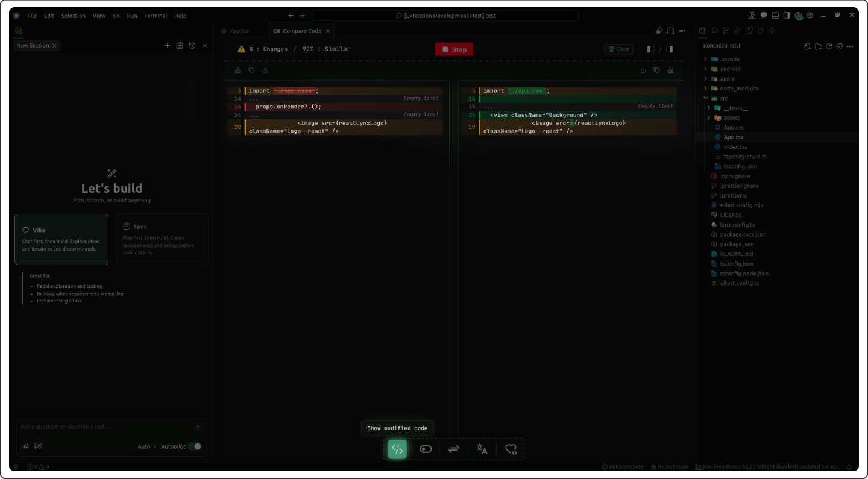Switch to the App.tsx editor tab

coord(239,31)
